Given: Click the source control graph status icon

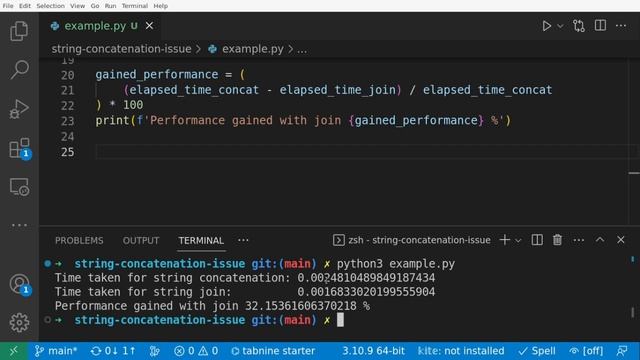Looking at the screenshot, I should coord(154,351).
